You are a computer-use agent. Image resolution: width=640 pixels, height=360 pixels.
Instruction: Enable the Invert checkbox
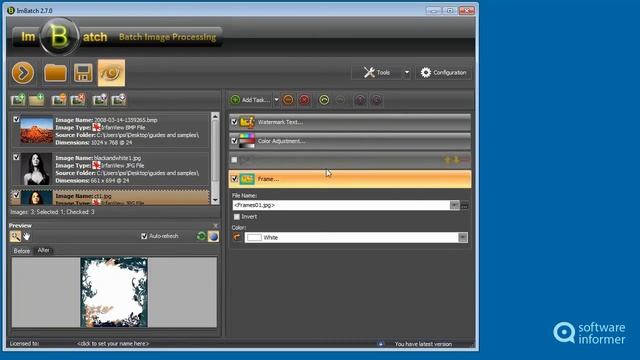point(237,217)
